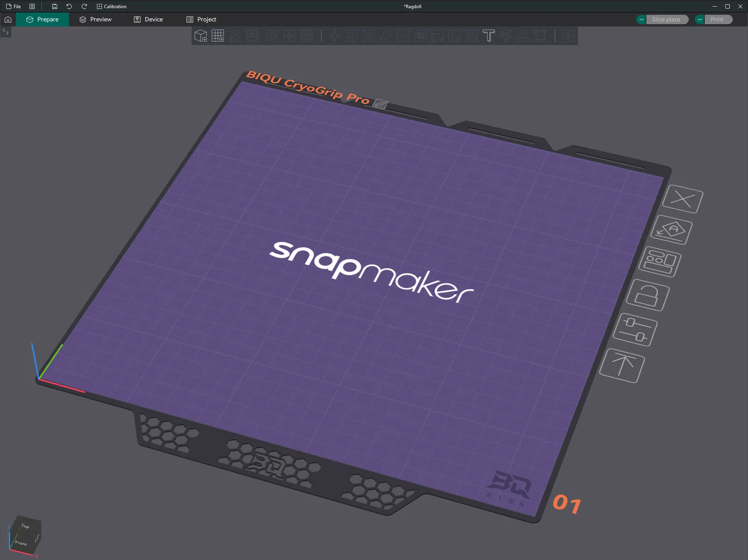Viewport: 748px width, 560px height.
Task: Click the Slice plate button
Action: click(667, 20)
